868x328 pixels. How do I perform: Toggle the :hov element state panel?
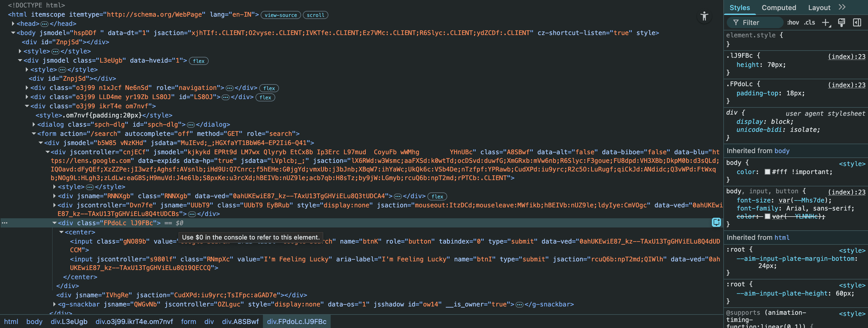(793, 23)
